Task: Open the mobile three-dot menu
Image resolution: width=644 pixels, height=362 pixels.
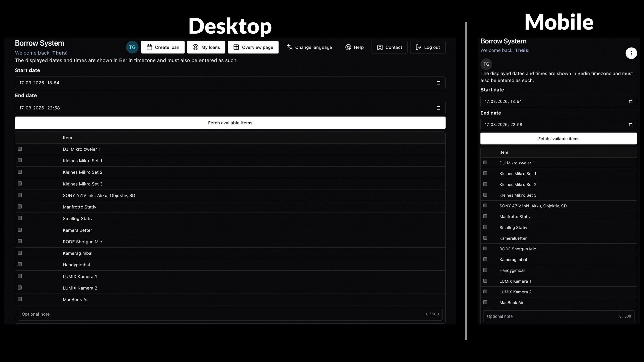Action: [631, 53]
